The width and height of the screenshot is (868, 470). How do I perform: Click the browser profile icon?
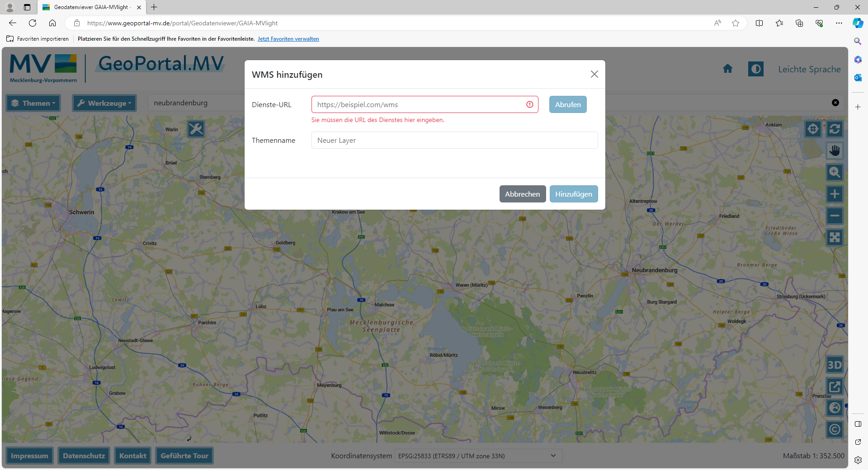(9, 7)
